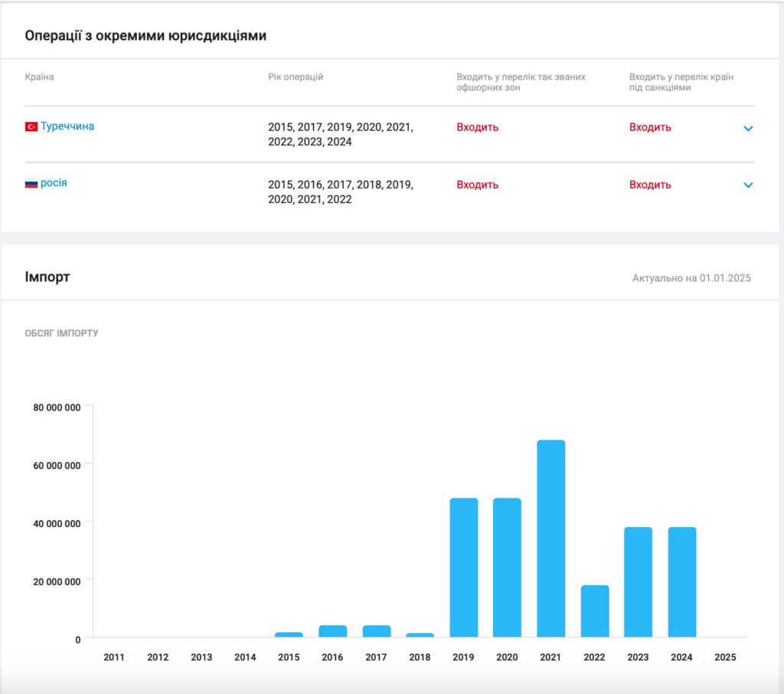Open the Туреччина country link
This screenshot has width=784, height=694.
67,126
